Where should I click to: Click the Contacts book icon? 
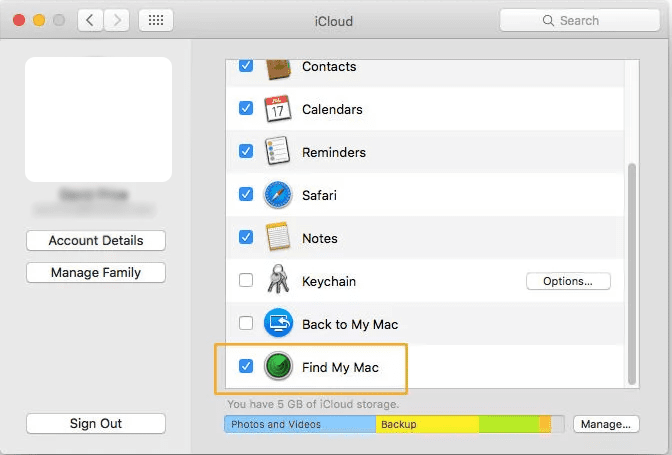277,68
